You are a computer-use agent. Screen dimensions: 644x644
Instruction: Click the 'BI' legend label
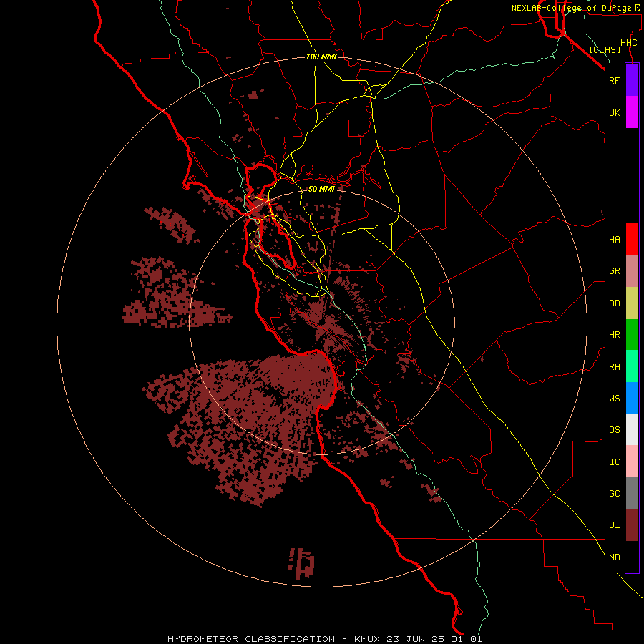(x=614, y=525)
